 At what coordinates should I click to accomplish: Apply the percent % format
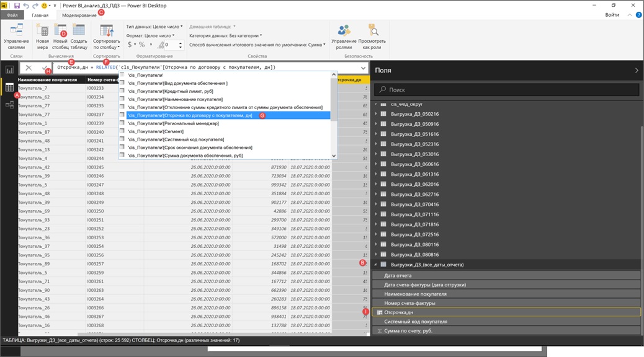(141, 45)
